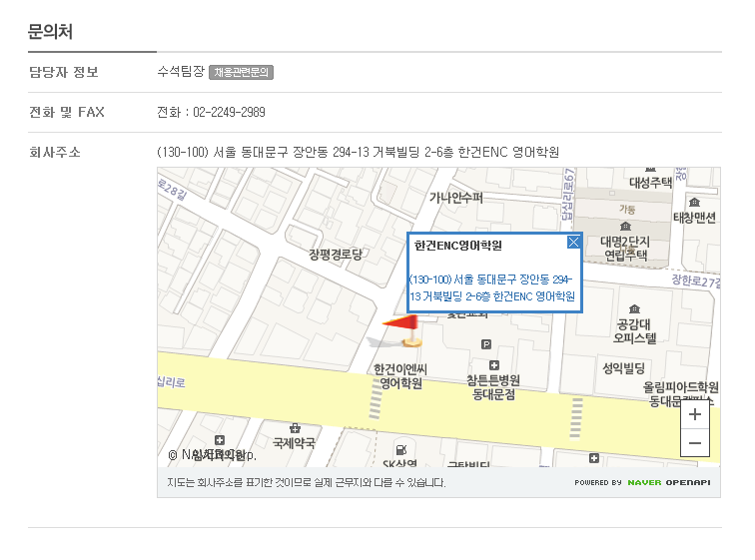Click 참튼튼병원 동대문점 map label
This screenshot has height=560, width=755.
[x=493, y=387]
